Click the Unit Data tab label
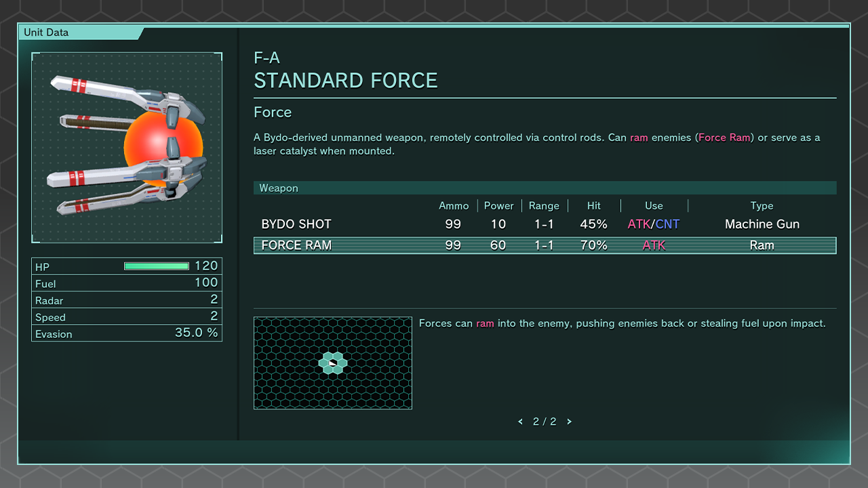This screenshot has height=488, width=868. [x=46, y=33]
